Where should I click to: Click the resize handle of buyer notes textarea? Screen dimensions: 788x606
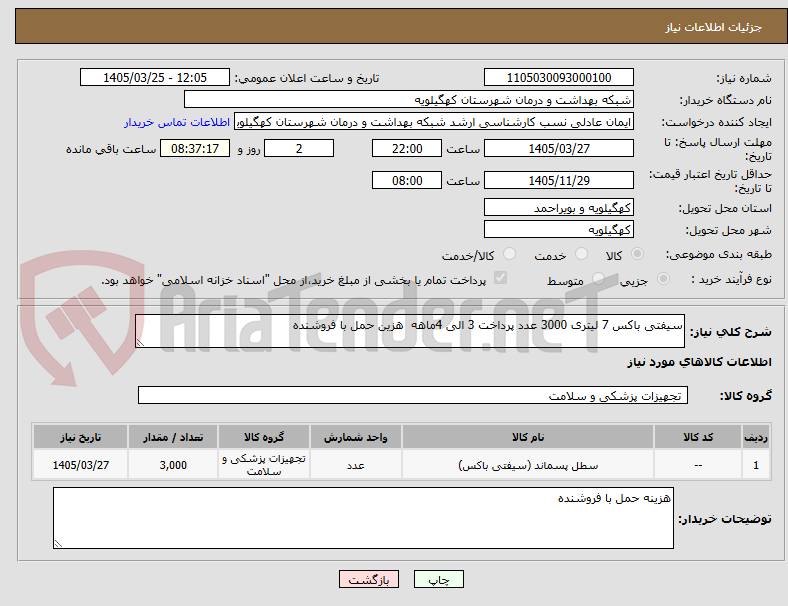58,544
